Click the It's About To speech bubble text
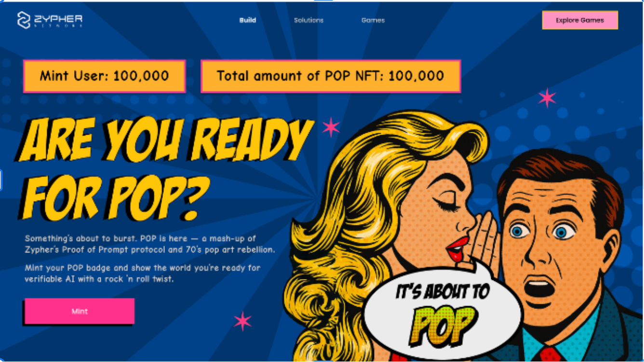 (x=443, y=292)
